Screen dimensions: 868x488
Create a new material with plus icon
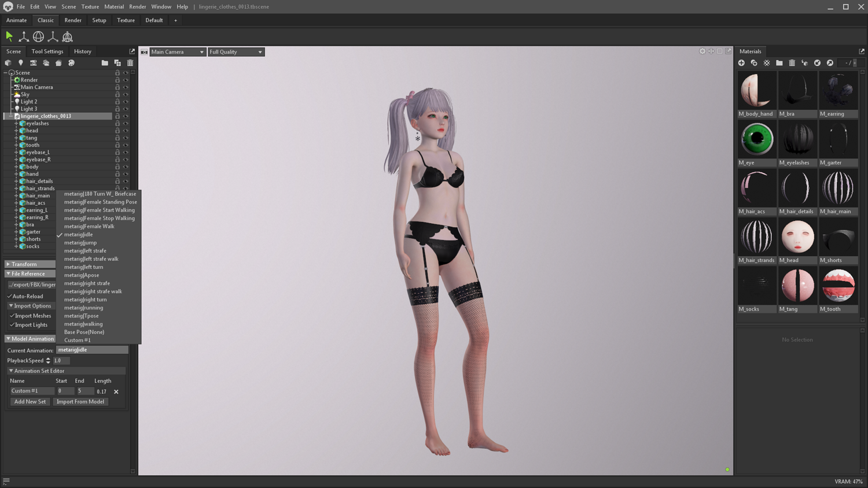pyautogui.click(x=741, y=63)
